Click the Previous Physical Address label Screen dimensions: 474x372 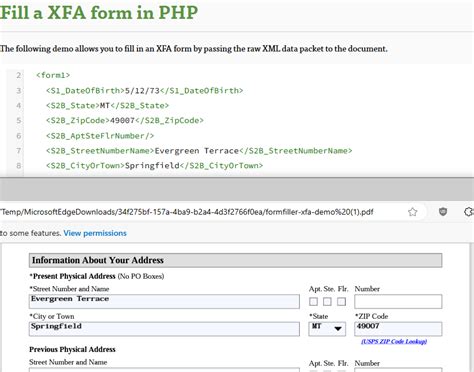(72, 349)
